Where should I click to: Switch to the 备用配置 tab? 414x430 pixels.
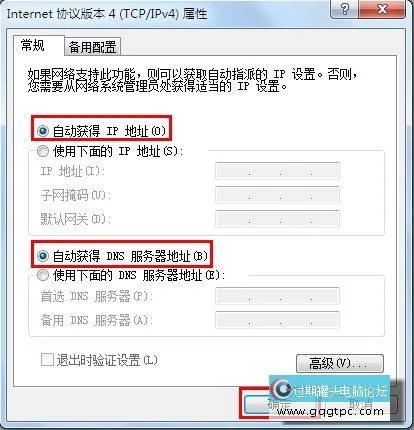(92, 47)
